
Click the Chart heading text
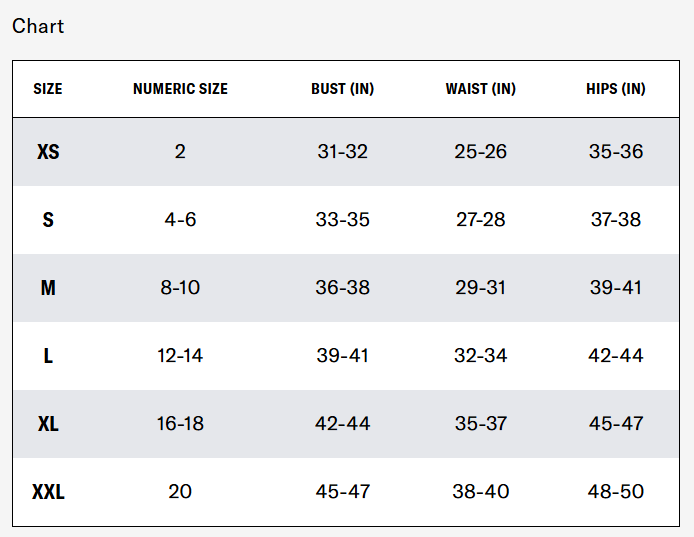[38, 27]
